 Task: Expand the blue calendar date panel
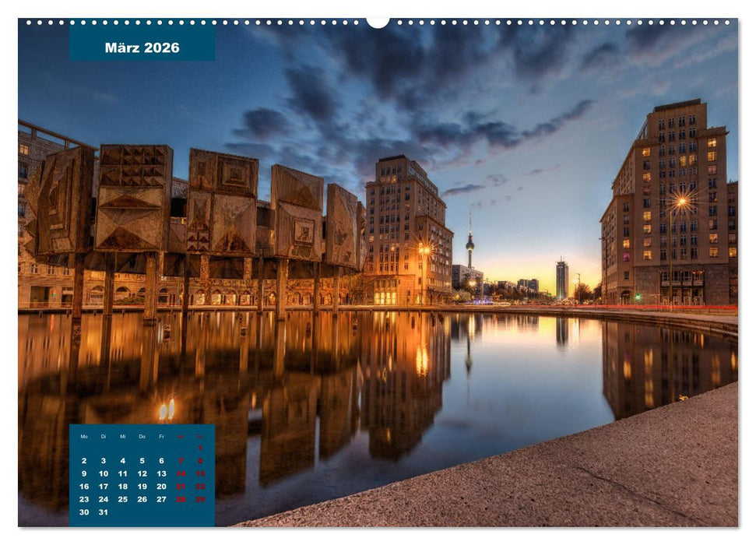tap(140, 475)
